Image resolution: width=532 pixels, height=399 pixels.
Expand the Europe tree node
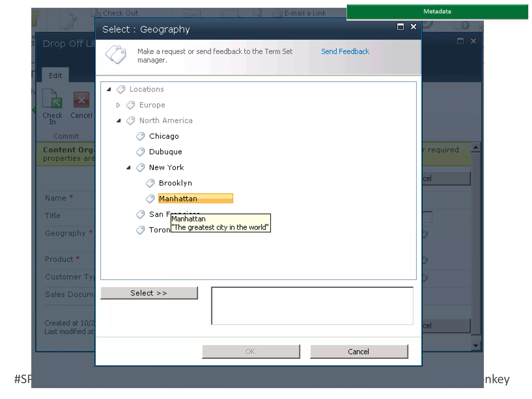(118, 105)
